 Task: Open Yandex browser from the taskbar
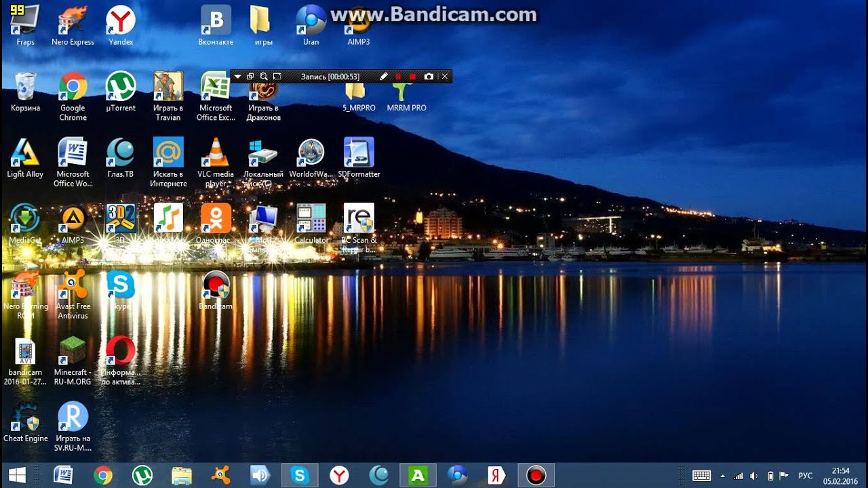pyautogui.click(x=339, y=475)
